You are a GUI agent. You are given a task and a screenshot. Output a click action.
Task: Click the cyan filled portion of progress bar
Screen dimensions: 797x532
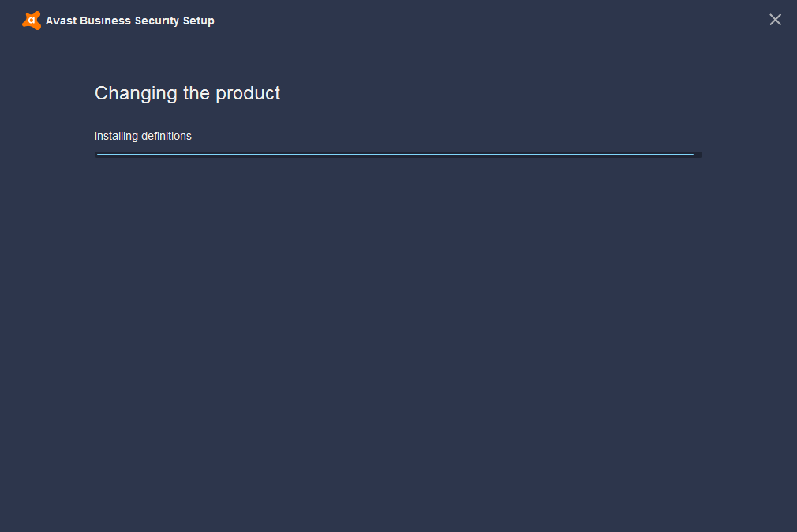(395, 155)
